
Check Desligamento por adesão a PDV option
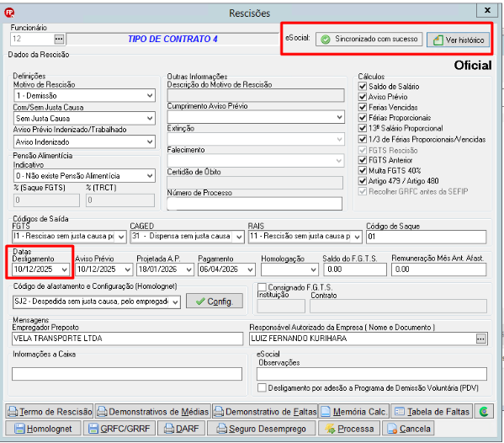(x=262, y=387)
